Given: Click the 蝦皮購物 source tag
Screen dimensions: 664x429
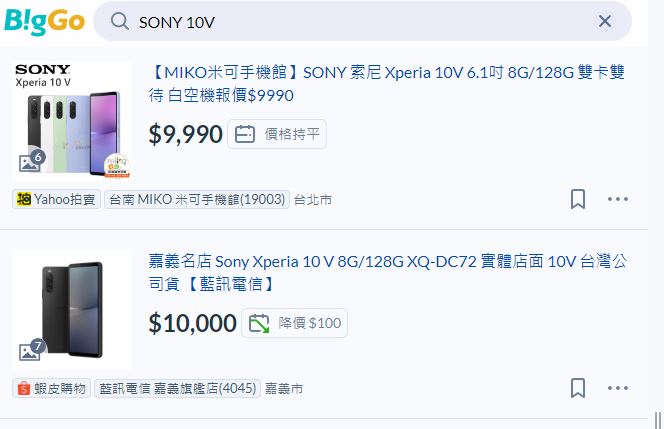Looking at the screenshot, I should pos(52,388).
